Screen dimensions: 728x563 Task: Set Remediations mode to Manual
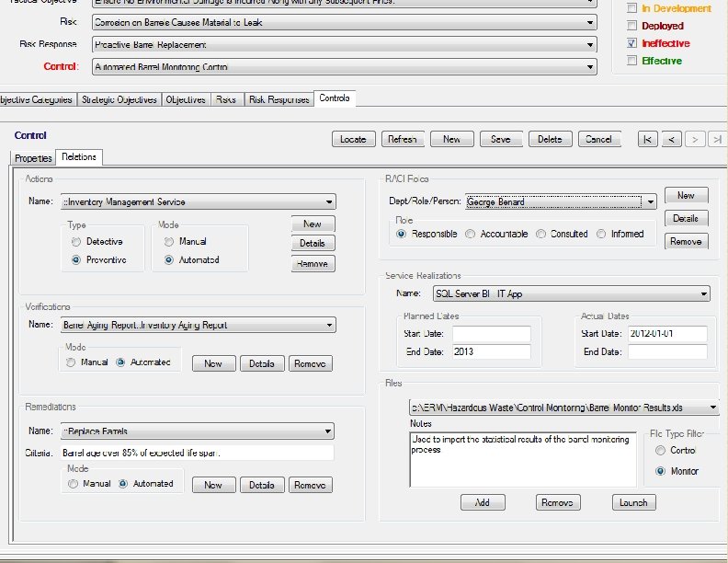pyautogui.click(x=73, y=484)
